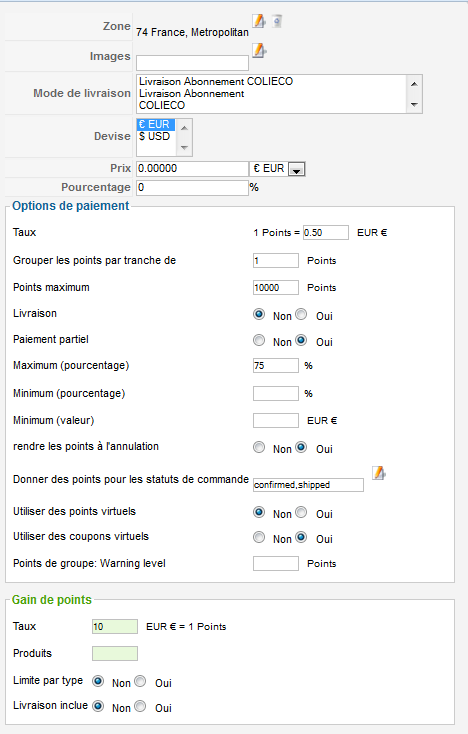Select $ USD in Devise list
This screenshot has height=734, width=468.
tap(154, 136)
